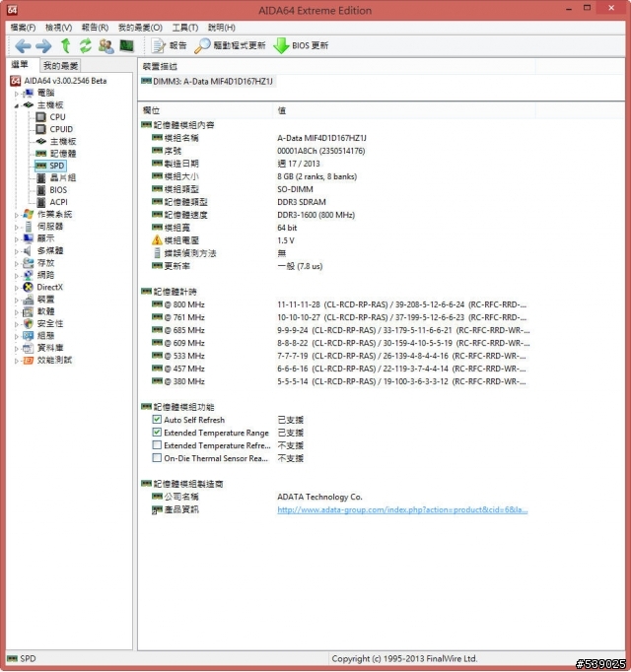Viewport: 631px width, 672px height.
Task: Click the green monitor toolbar icon
Action: coord(126,45)
